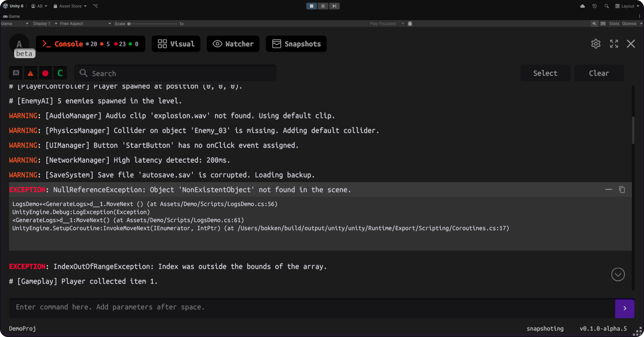Viewport: 644px width, 337px height.
Task: Collapse the expanded NullReferenceException stack trace
Action: click(x=608, y=190)
